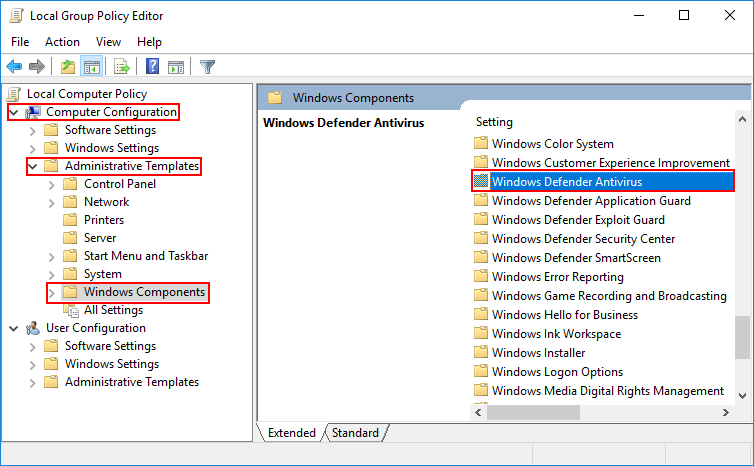Click the Windows Defender Antivirus folder icon
Image resolution: width=754 pixels, height=466 pixels.
481,181
